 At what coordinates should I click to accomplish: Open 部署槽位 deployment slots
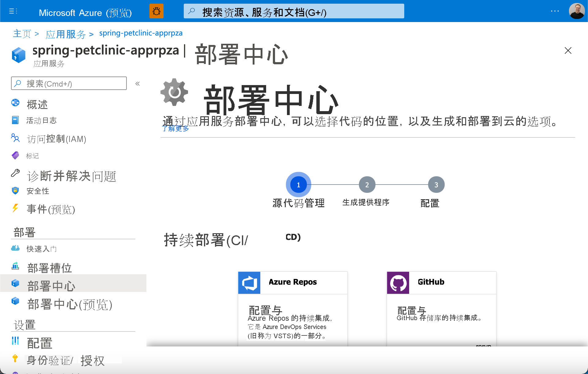click(49, 267)
